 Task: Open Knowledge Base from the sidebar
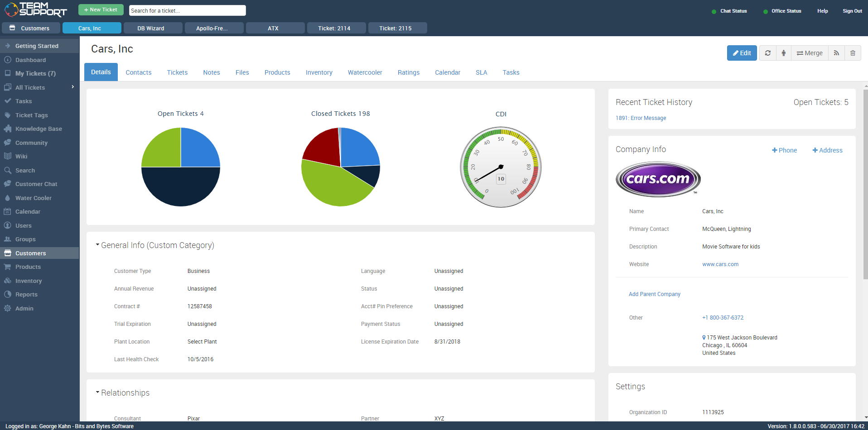coord(39,129)
